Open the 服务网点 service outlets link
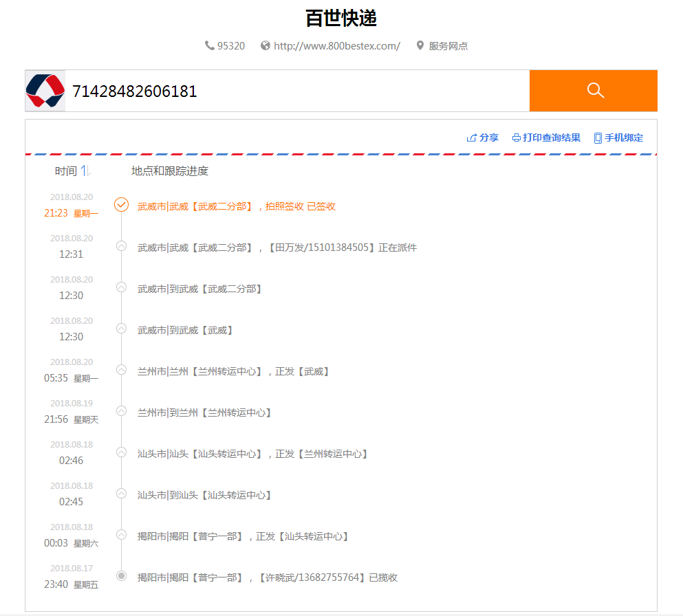 (448, 45)
